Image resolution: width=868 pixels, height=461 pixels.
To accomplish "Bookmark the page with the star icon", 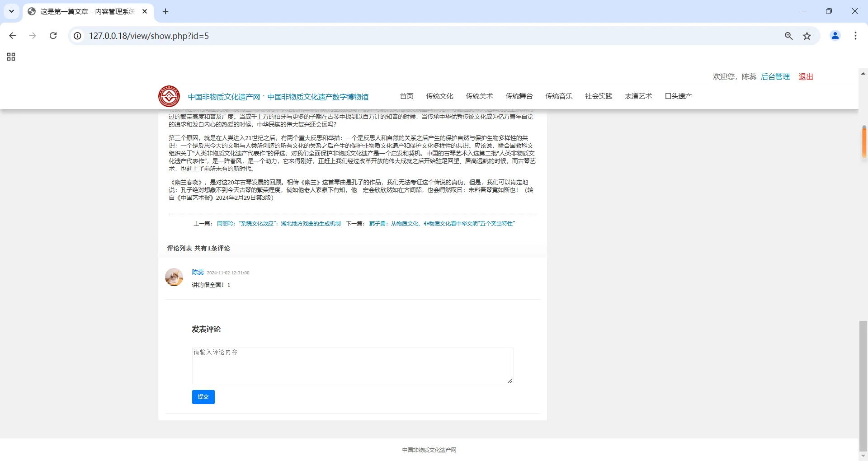I will pyautogui.click(x=807, y=36).
